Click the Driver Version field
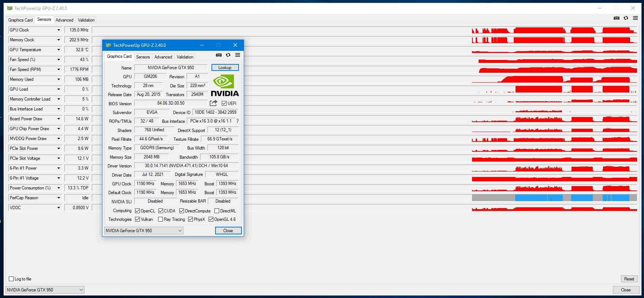The height and width of the screenshot is (298, 644). click(186, 166)
